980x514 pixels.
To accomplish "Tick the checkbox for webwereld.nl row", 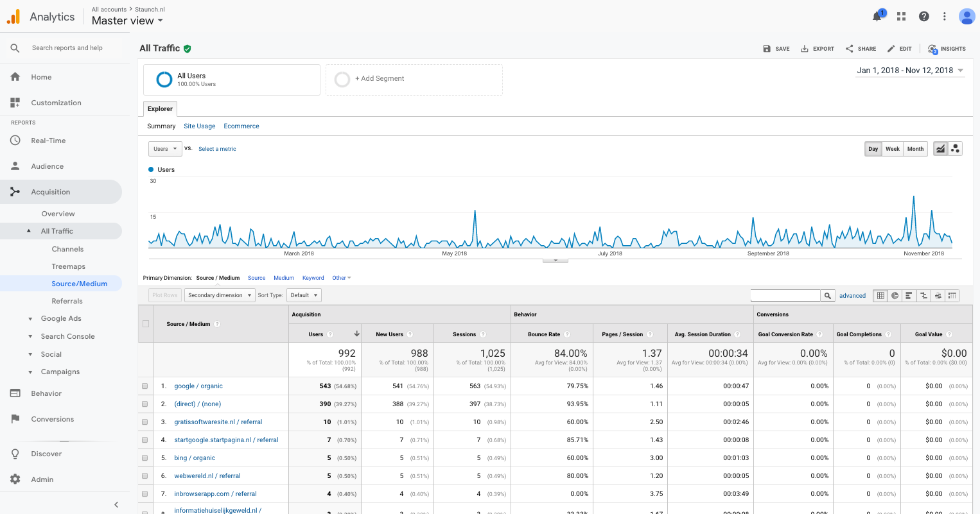I will pyautogui.click(x=145, y=476).
